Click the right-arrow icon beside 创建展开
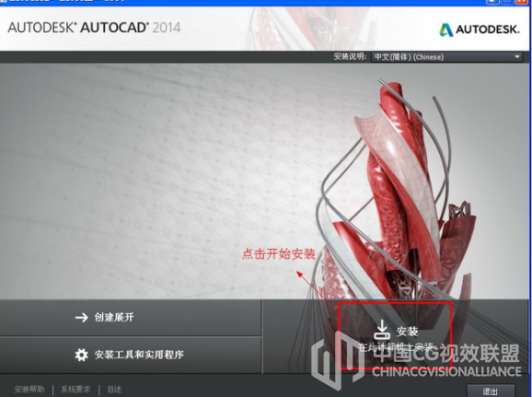532x397 pixels. (x=81, y=318)
